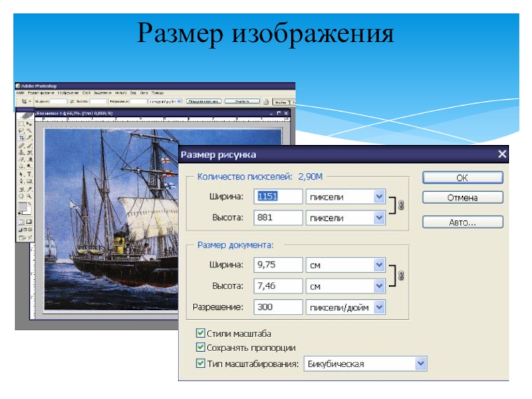
Task: Select the Blur tool
Action: click(21, 165)
